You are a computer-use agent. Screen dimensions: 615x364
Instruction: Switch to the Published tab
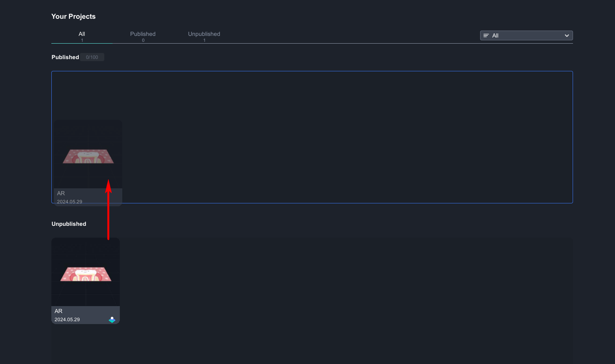click(143, 36)
